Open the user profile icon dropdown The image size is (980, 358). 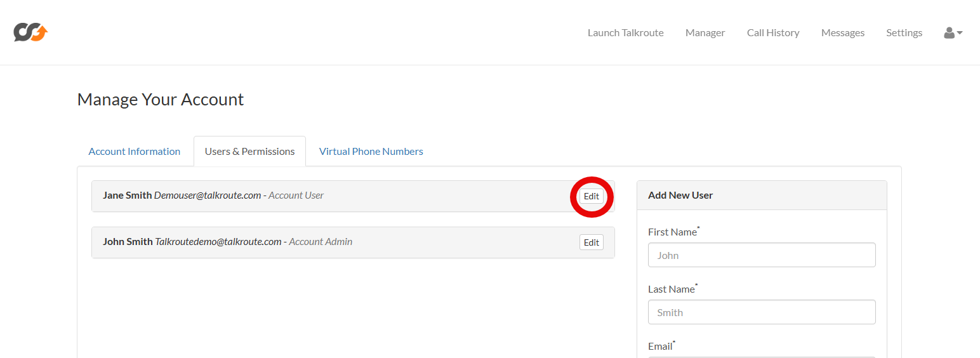(x=953, y=33)
